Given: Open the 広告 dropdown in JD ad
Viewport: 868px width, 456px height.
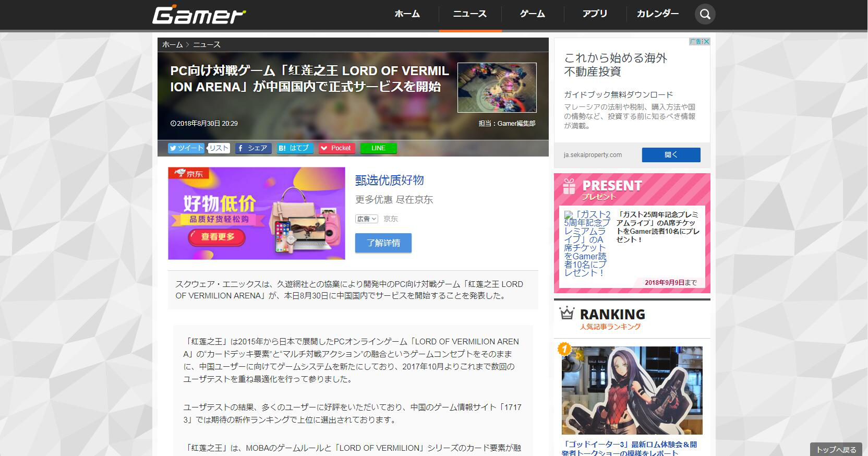Looking at the screenshot, I should pyautogui.click(x=367, y=219).
